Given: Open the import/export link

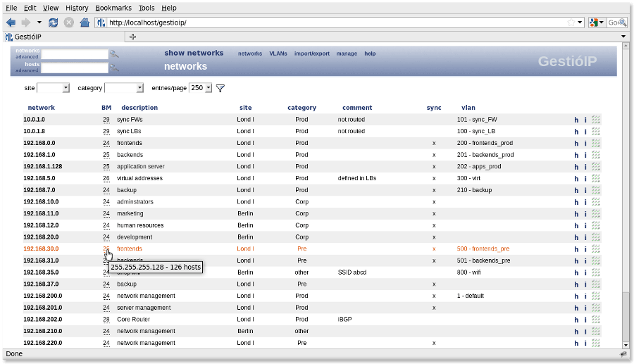Looking at the screenshot, I should (x=311, y=54).
